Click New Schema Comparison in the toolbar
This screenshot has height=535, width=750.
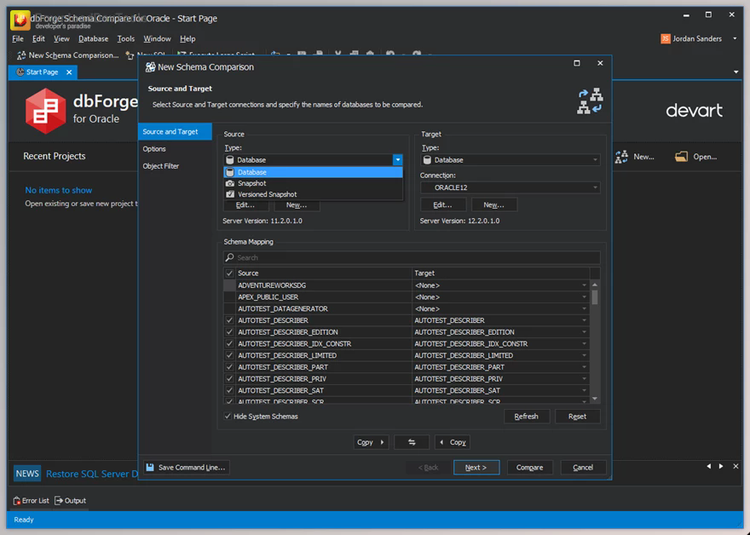coord(67,55)
